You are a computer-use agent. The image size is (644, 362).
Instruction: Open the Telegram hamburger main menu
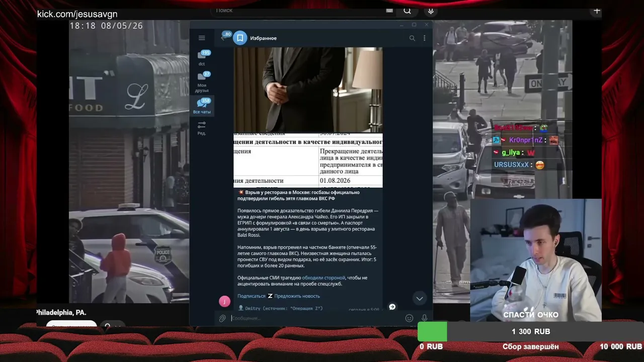point(202,38)
